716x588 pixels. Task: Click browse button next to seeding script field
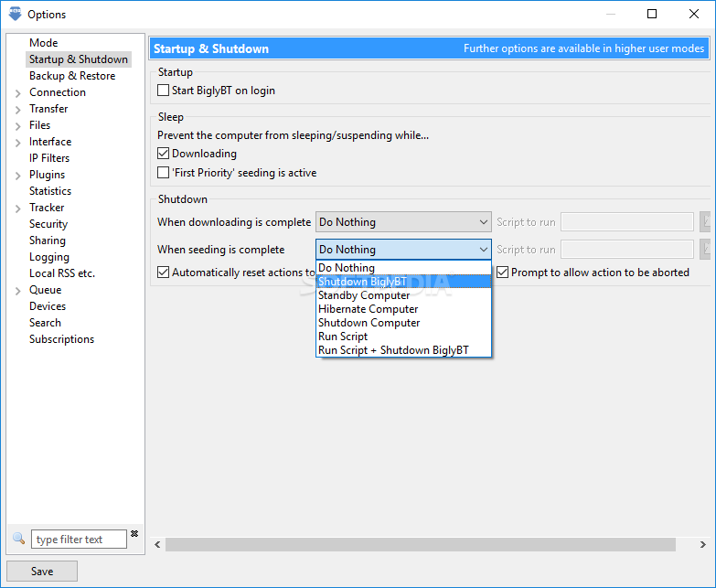(707, 250)
